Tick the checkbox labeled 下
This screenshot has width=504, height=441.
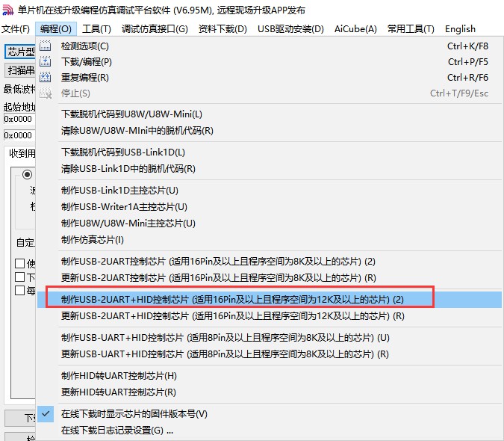20,277
